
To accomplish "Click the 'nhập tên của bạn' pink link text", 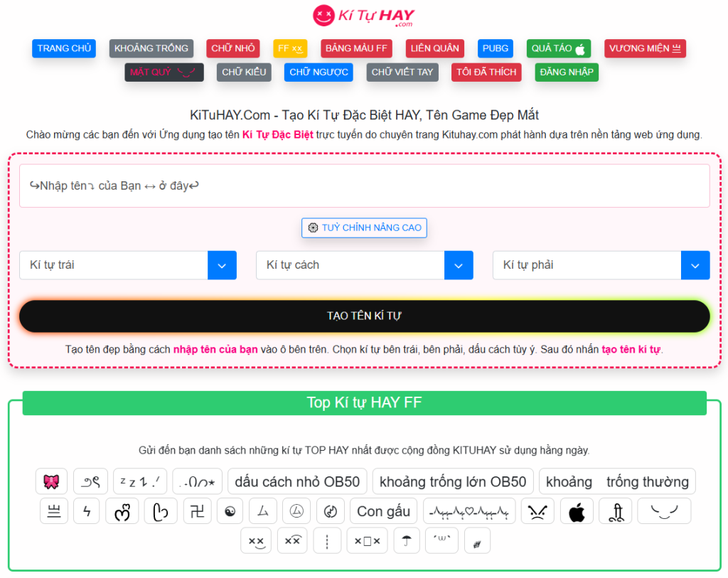I will click(x=215, y=349).
